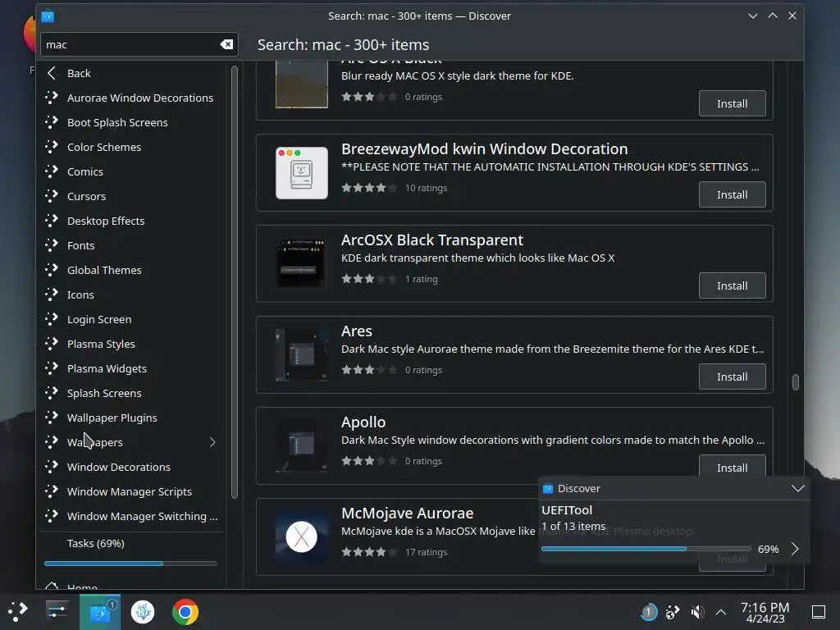This screenshot has height=630, width=840.
Task: Install the Apollo decoration
Action: pyautogui.click(x=732, y=467)
